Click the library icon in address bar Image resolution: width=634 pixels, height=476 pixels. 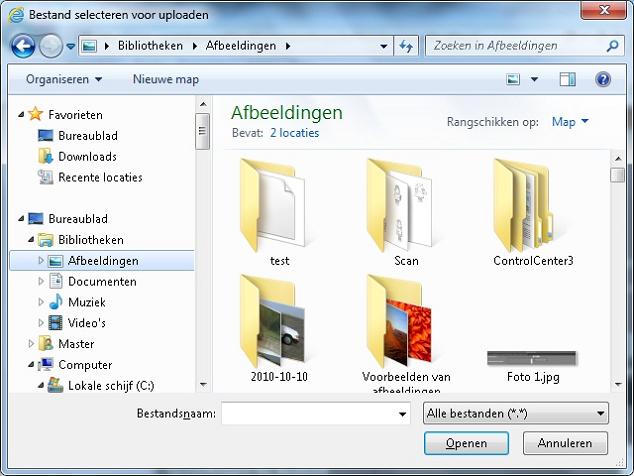point(89,46)
